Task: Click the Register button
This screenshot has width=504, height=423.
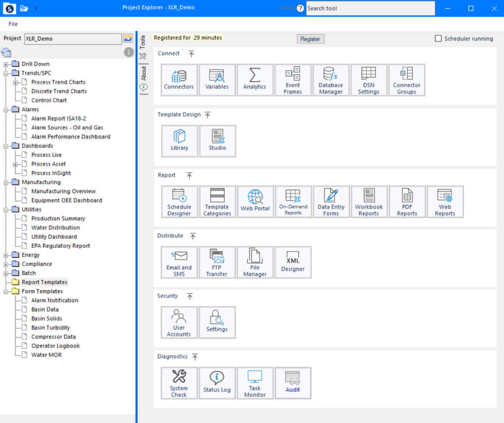Action: point(310,39)
